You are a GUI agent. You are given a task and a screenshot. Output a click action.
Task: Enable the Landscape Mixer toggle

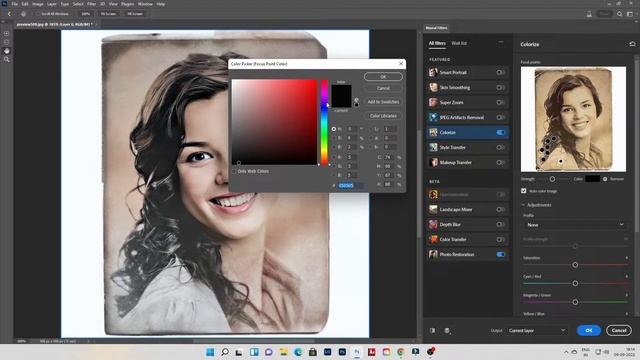coord(500,209)
